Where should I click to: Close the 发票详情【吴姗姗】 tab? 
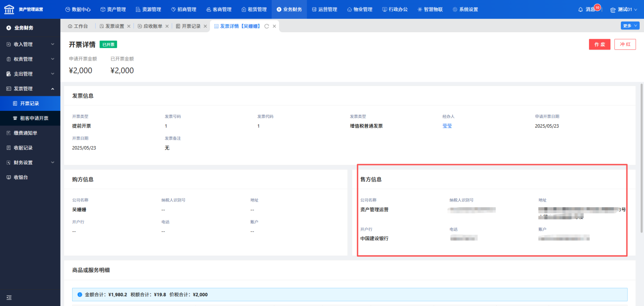(x=274, y=26)
